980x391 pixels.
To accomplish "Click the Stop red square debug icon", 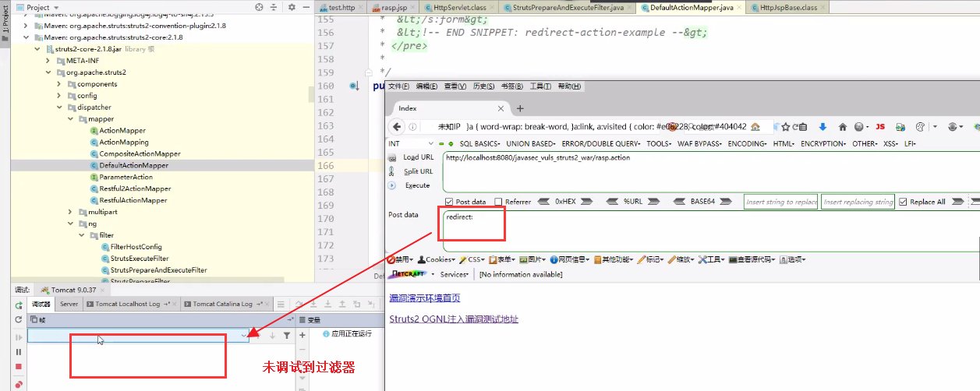I will (x=19, y=367).
